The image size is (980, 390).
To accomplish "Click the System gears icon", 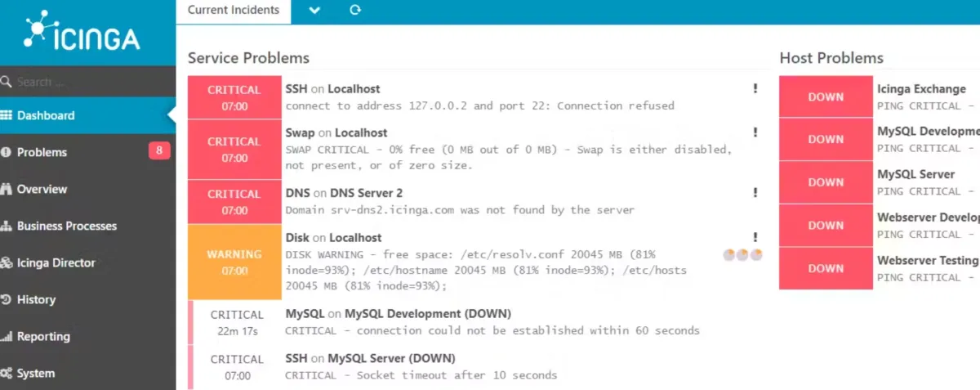I will coord(6,373).
